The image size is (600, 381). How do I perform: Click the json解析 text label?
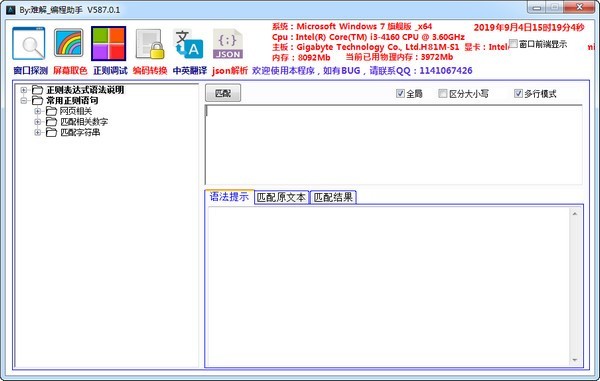(x=230, y=71)
